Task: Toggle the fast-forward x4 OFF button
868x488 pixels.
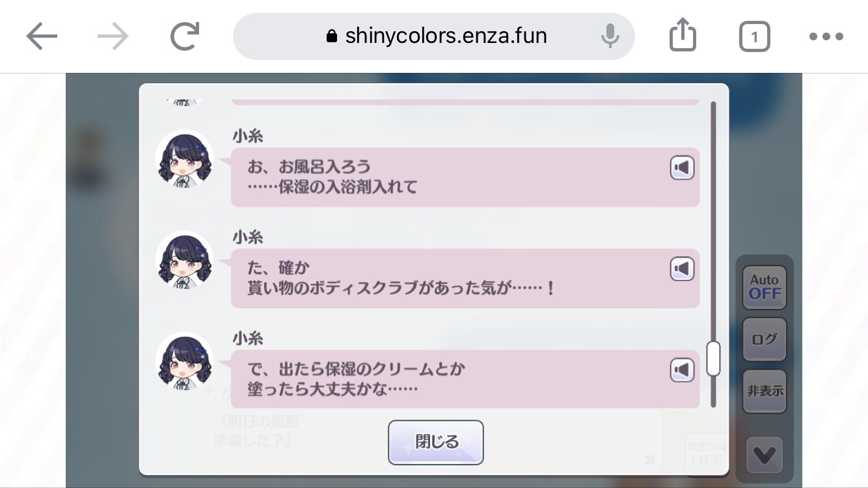Action: pyautogui.click(x=707, y=454)
